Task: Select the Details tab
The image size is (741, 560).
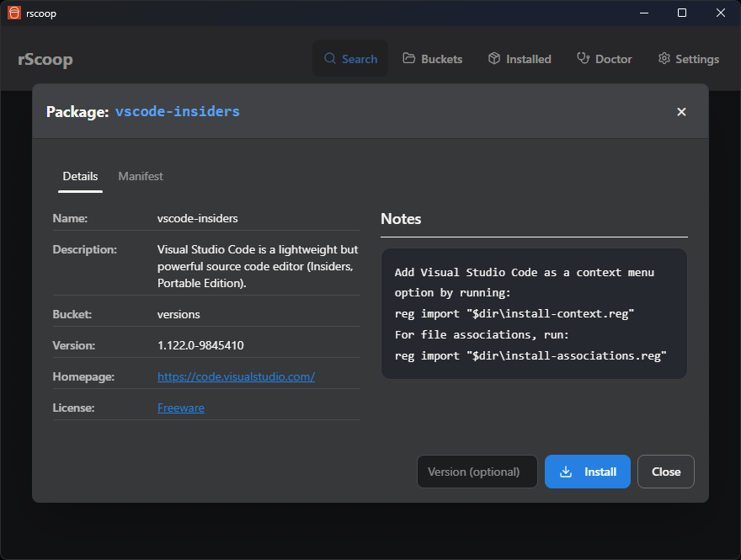Action: coord(80,176)
